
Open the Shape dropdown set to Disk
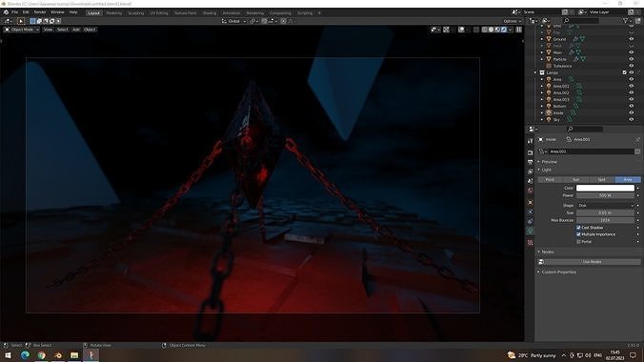[x=605, y=205]
